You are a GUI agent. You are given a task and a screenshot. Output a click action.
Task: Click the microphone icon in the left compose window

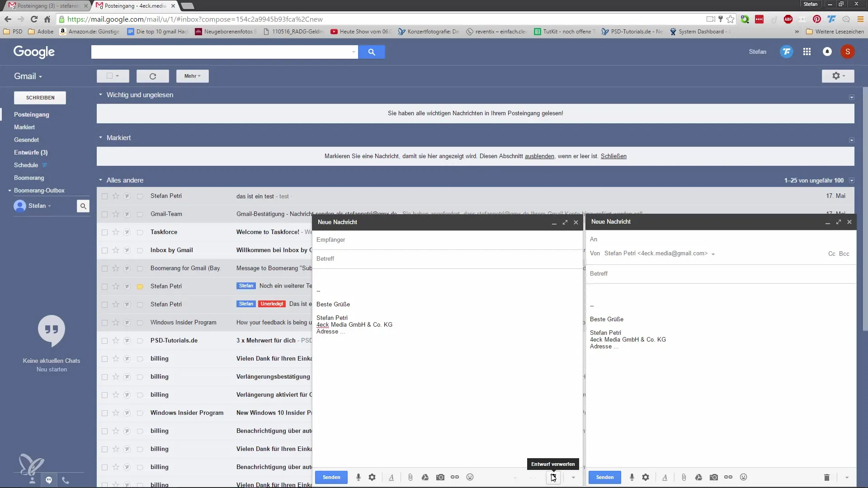coord(358,477)
